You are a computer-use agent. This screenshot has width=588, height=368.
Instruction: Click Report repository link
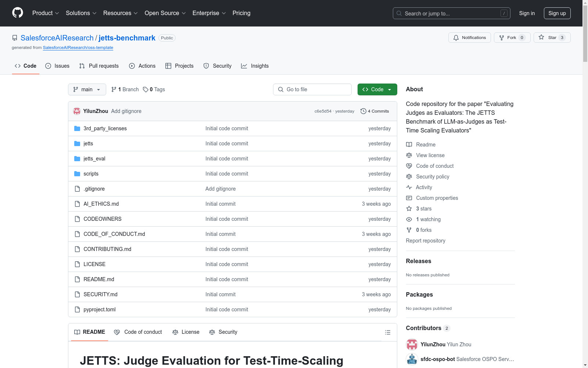[x=426, y=241]
